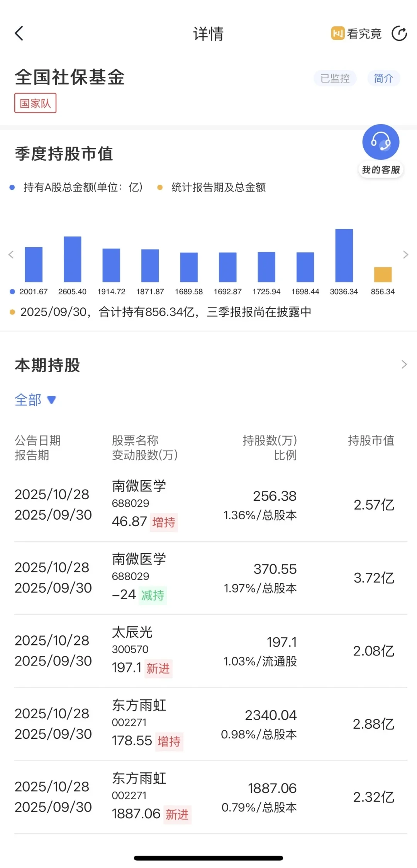
Task: Tap the iOS home indicator bar
Action: point(208,858)
